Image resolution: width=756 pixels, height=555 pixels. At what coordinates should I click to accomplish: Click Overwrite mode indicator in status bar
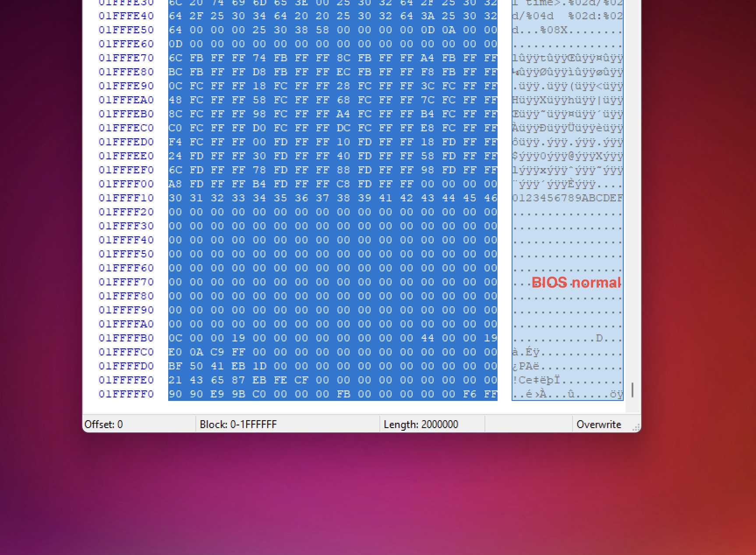599,424
